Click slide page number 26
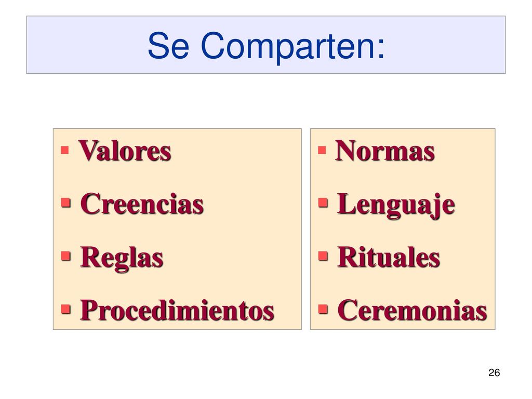Screen dimensions: 532x399 pos(494,373)
